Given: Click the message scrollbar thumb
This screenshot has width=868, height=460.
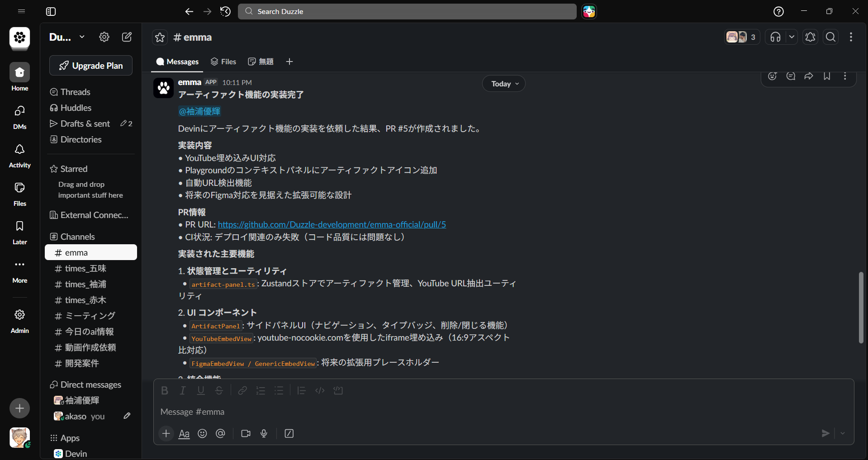Looking at the screenshot, I should pos(861,308).
